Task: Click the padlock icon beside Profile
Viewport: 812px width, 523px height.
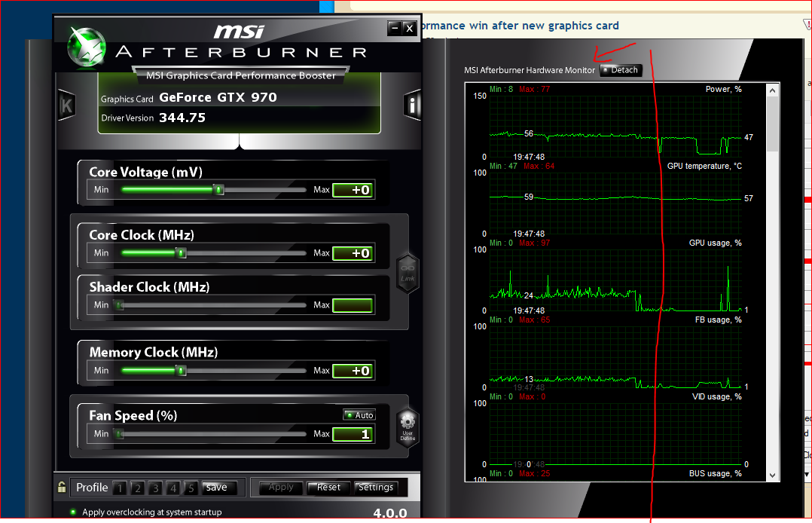Action: pyautogui.click(x=62, y=487)
